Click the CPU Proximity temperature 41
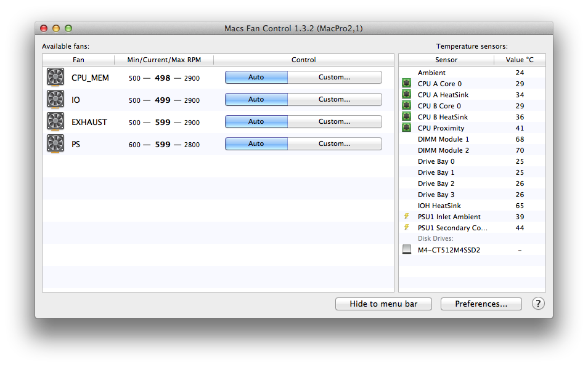 tap(520, 128)
